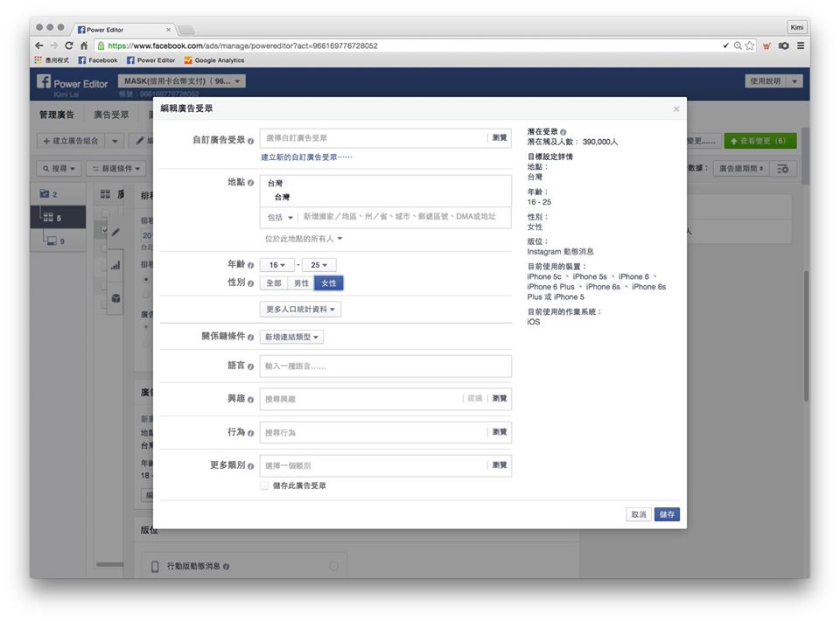This screenshot has height=621, width=840.
Task: Open the MASK ad account dropdown
Action: (182, 80)
